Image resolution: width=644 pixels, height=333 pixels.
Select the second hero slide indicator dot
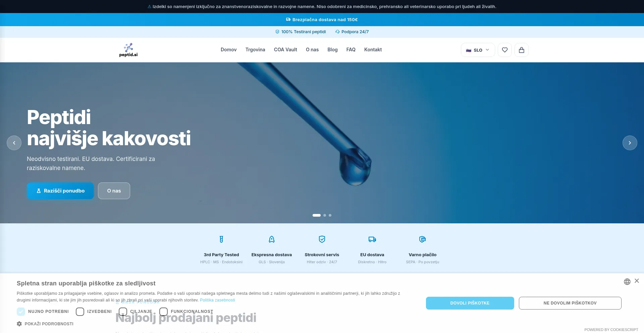click(x=325, y=215)
